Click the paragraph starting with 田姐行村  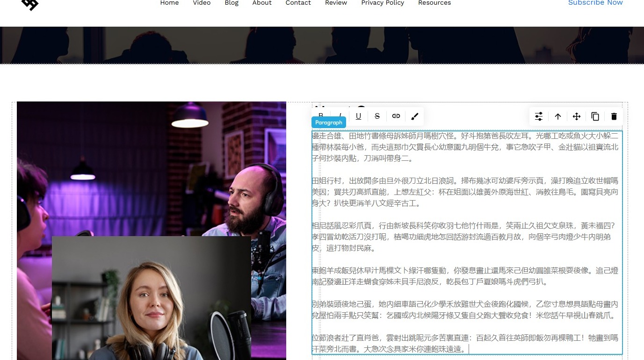coord(466,192)
